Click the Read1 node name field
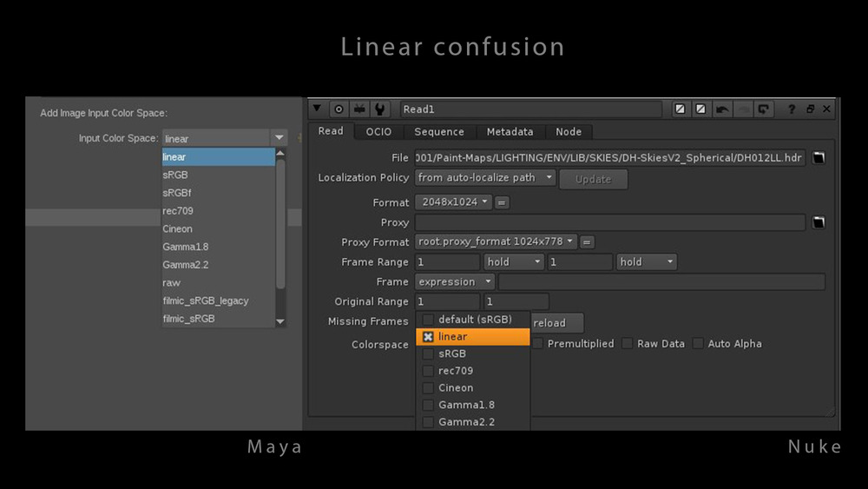 [x=530, y=109]
